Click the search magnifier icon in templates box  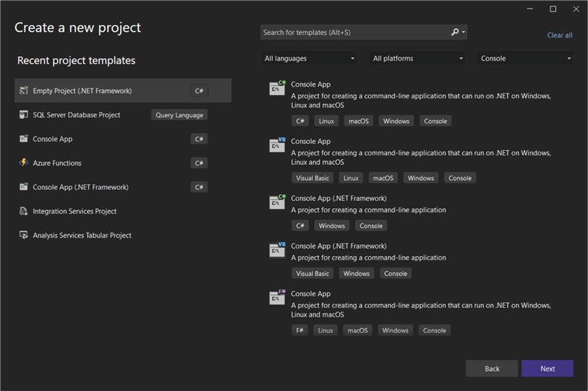coord(455,32)
